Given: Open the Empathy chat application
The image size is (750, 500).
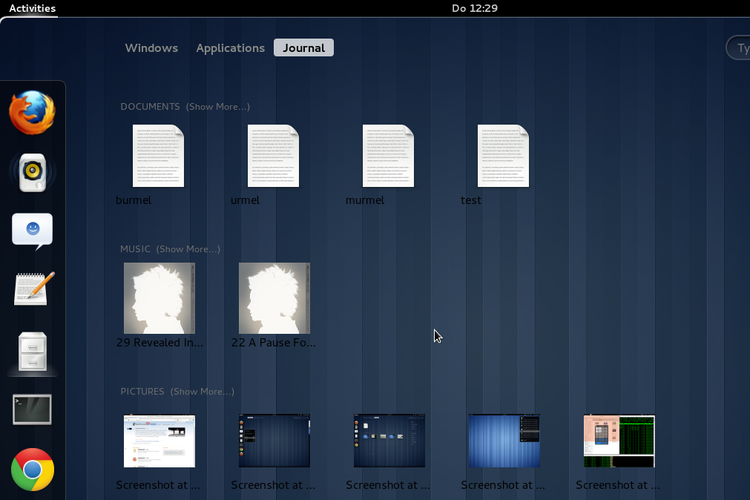Looking at the screenshot, I should 32,231.
